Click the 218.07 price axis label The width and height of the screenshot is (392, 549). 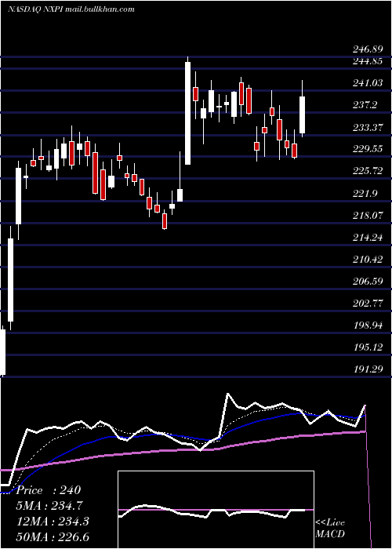(x=367, y=216)
